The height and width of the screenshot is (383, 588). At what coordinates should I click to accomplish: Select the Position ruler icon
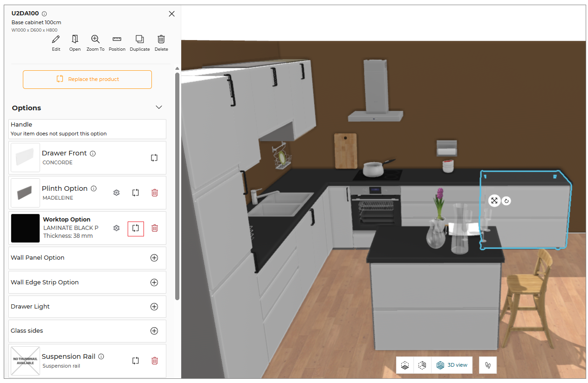[117, 39]
